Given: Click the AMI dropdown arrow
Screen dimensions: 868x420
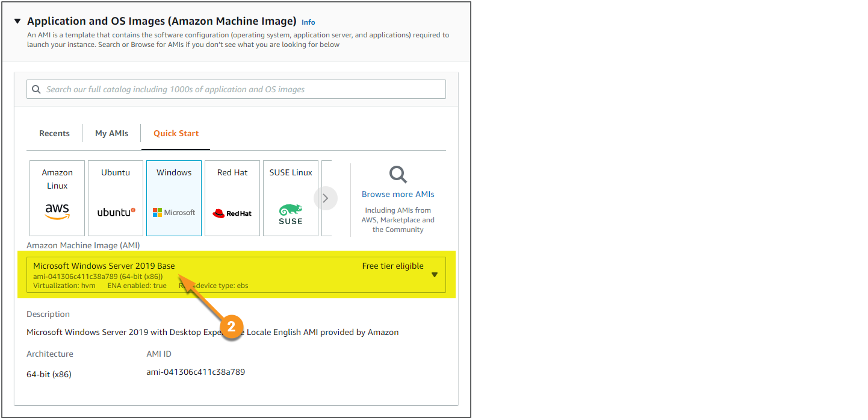Looking at the screenshot, I should (435, 275).
